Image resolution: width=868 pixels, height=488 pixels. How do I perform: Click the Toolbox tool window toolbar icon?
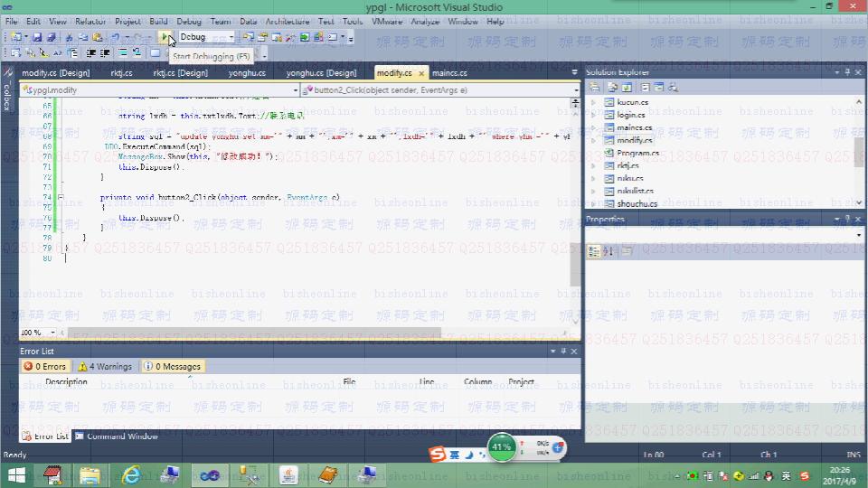click(290, 37)
